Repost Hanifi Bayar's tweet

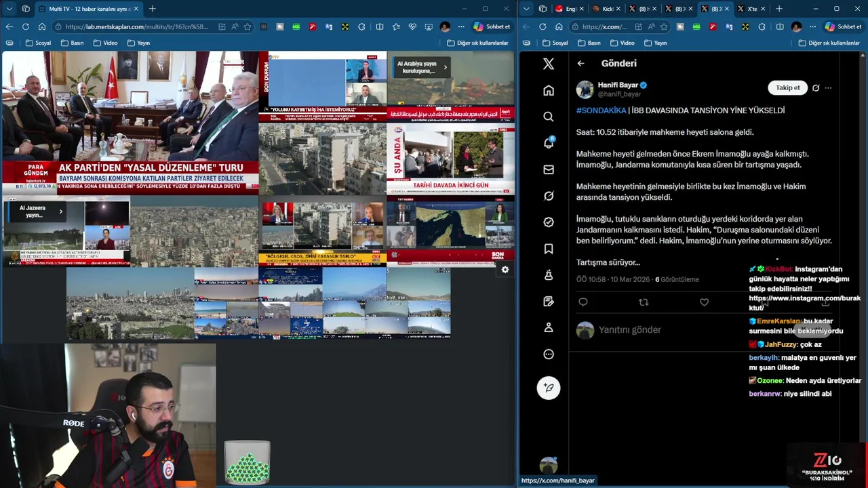point(644,302)
